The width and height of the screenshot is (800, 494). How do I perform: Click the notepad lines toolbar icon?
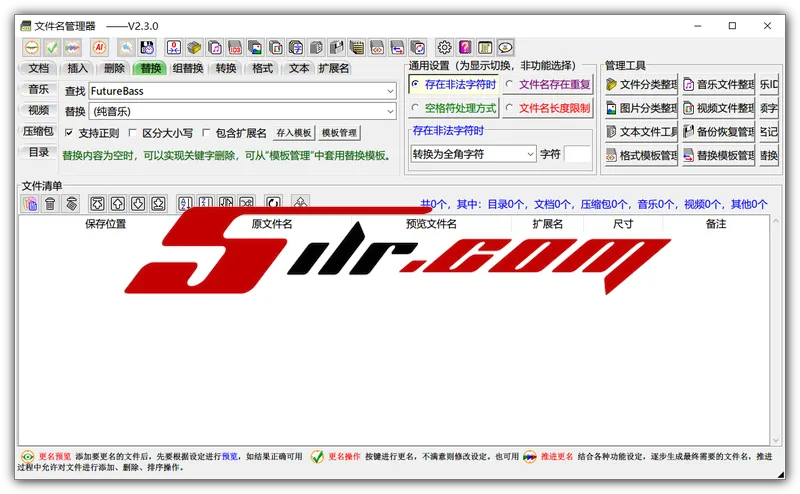[357, 48]
